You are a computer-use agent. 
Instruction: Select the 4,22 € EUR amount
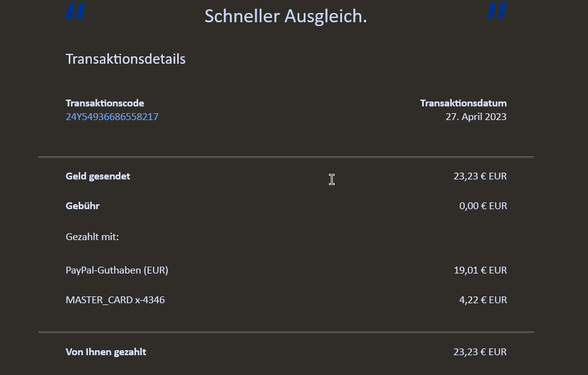483,300
